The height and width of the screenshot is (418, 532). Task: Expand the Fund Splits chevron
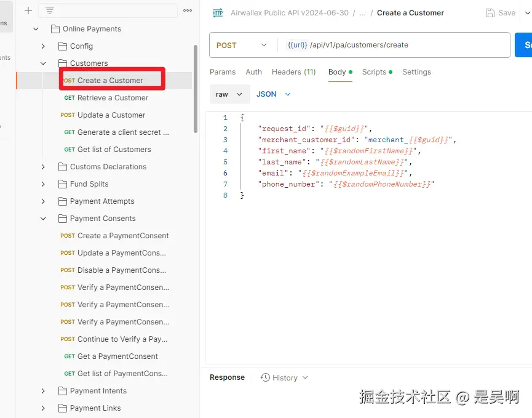pyautogui.click(x=43, y=184)
